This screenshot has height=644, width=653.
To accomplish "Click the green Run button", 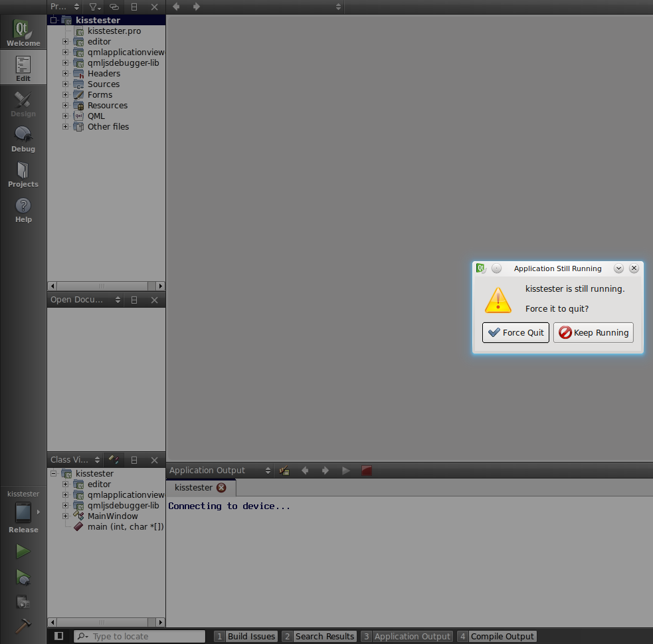I will [23, 552].
